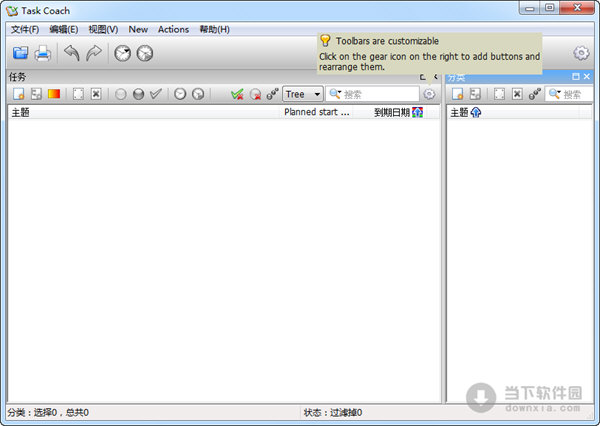Image resolution: width=600 pixels, height=426 pixels.
Task: Maximize the 分类 pane
Action: (576, 77)
